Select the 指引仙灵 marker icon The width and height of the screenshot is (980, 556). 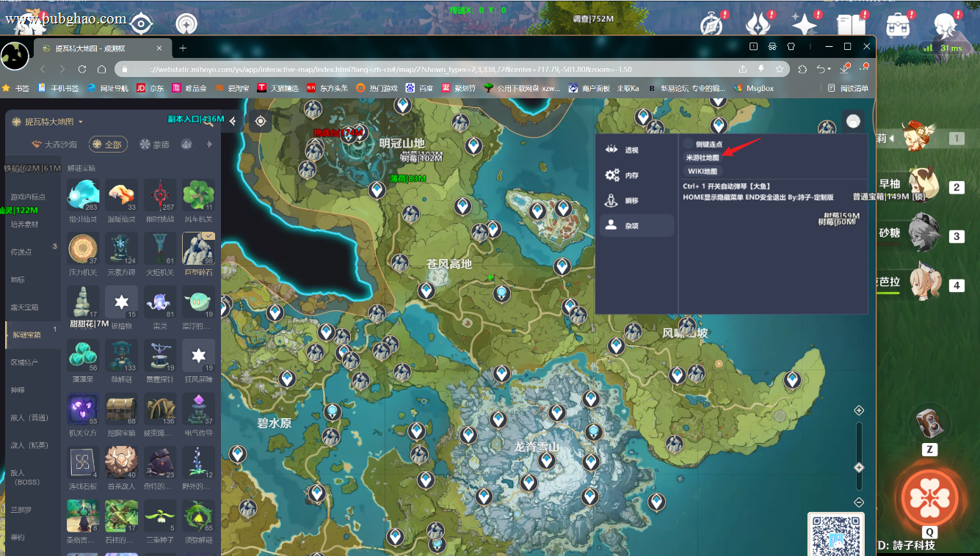pyautogui.click(x=83, y=195)
